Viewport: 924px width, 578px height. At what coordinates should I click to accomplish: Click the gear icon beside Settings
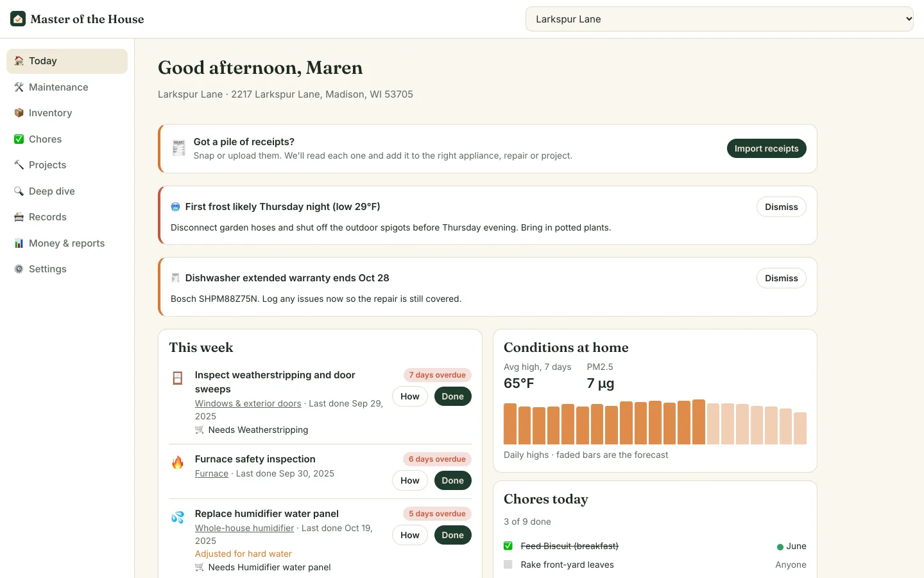(x=19, y=269)
